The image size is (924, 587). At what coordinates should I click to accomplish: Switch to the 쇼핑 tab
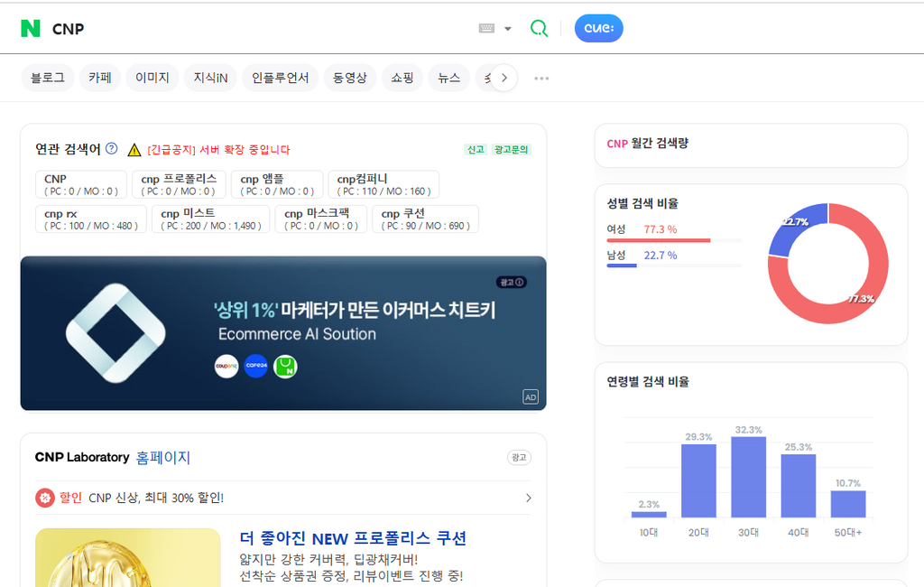(x=402, y=78)
